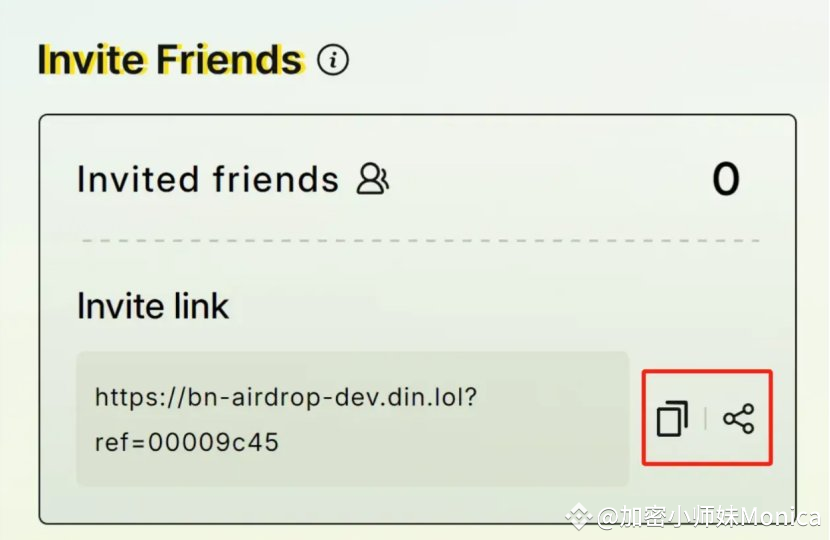Click inside the invite link URL box
Viewport: 830px width, 540px height.
(353, 419)
